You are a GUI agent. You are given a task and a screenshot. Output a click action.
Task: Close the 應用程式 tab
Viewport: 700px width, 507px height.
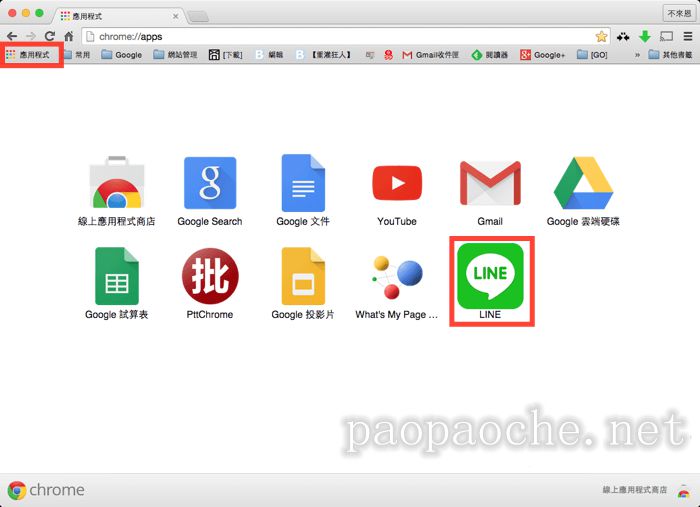pyautogui.click(x=175, y=16)
